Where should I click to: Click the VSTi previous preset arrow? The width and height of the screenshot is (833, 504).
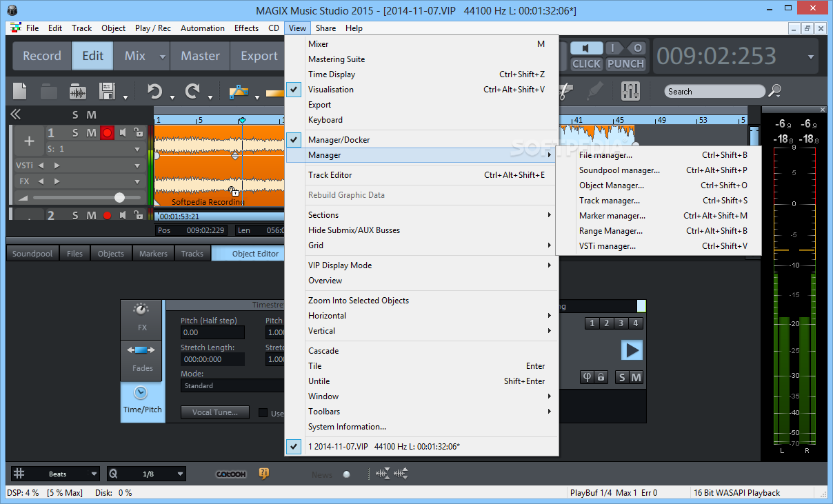[x=41, y=165]
